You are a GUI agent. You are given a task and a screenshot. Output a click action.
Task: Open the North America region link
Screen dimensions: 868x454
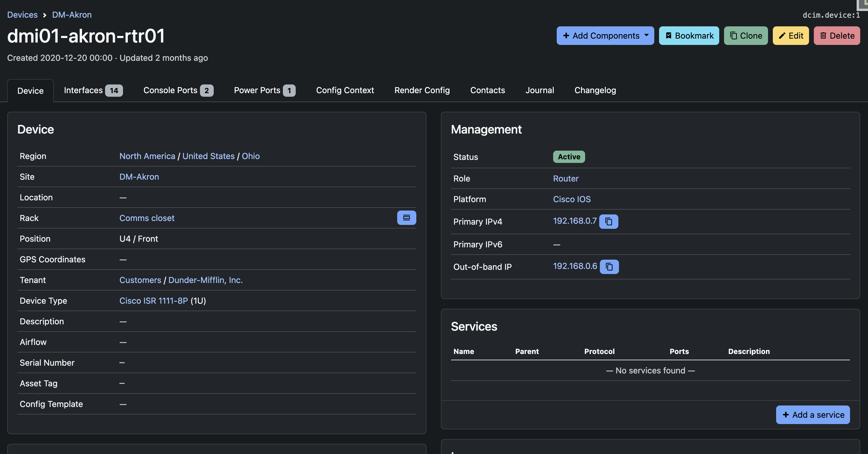tap(147, 156)
